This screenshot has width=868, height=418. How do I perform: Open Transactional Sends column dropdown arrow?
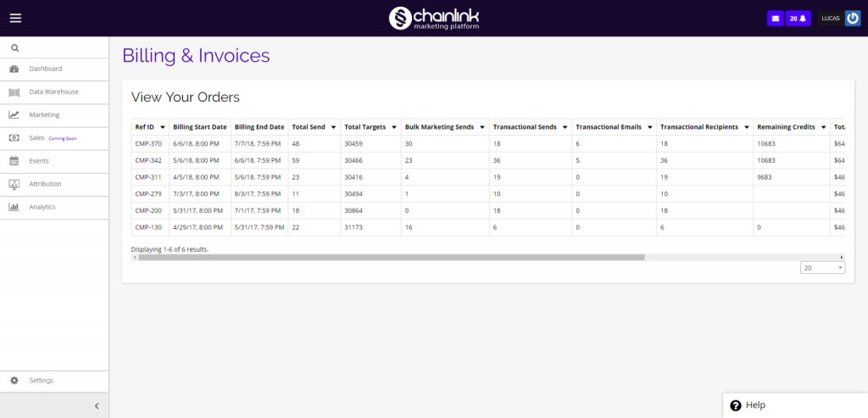565,127
